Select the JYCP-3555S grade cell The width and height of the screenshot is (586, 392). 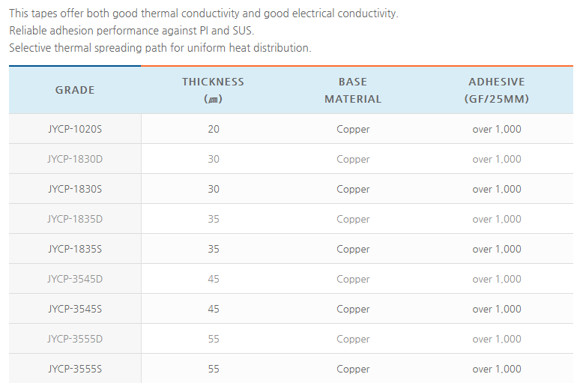[75, 369]
